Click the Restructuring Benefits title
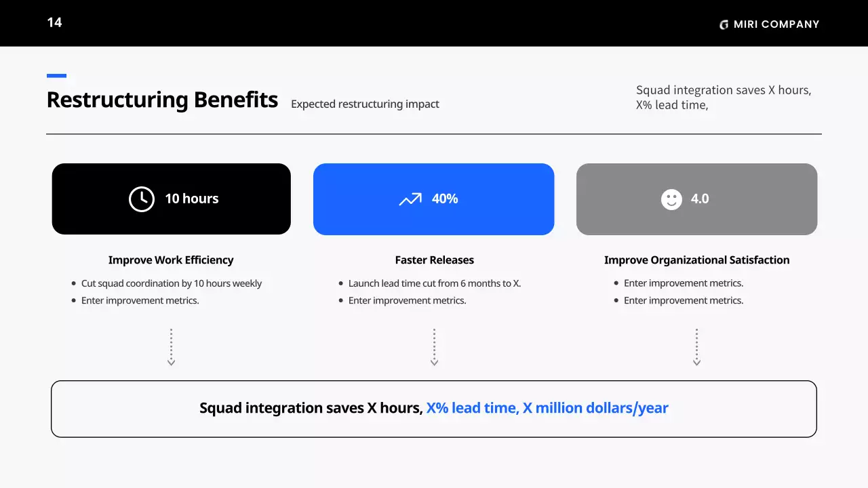The height and width of the screenshot is (488, 868). tap(162, 100)
